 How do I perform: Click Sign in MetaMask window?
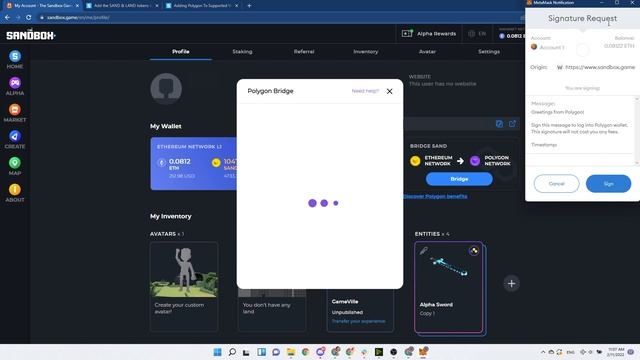point(608,184)
